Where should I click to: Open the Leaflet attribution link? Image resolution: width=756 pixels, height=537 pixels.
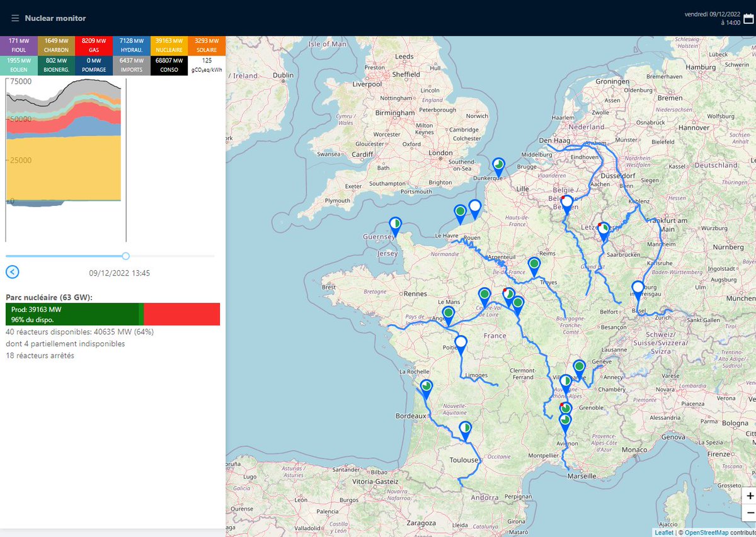coord(663,533)
